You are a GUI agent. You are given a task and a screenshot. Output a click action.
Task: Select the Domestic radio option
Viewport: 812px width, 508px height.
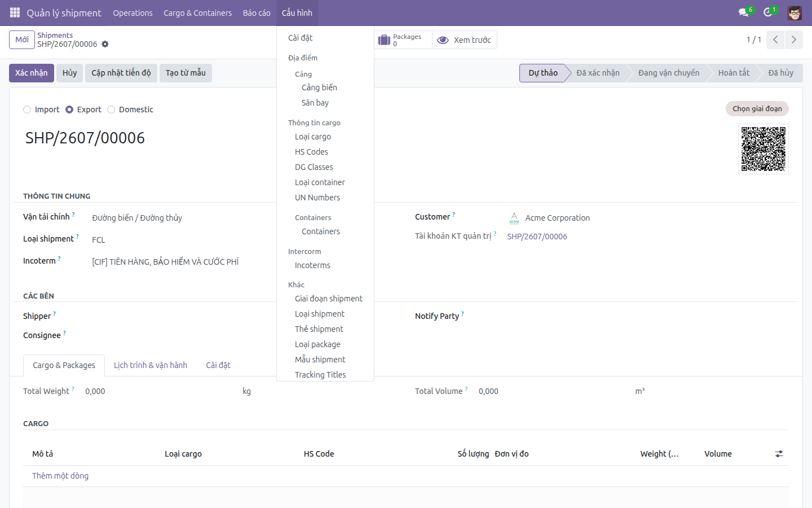click(x=111, y=110)
